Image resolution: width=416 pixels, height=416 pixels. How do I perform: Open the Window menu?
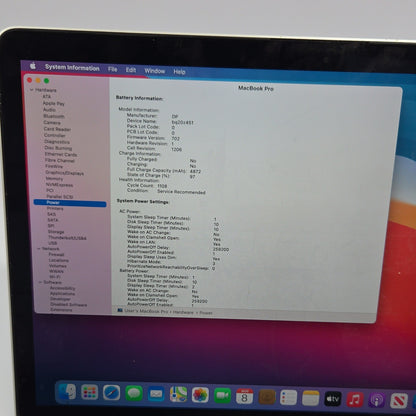click(x=155, y=71)
